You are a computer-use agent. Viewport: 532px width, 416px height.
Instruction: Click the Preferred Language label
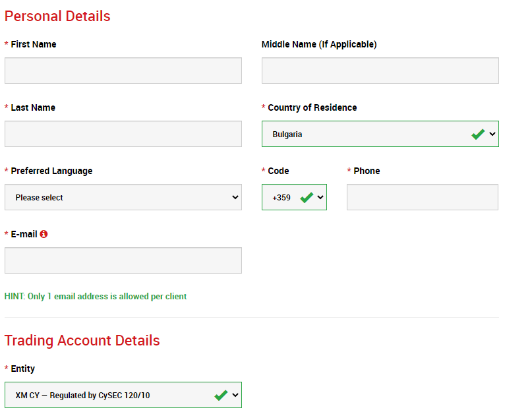51,171
